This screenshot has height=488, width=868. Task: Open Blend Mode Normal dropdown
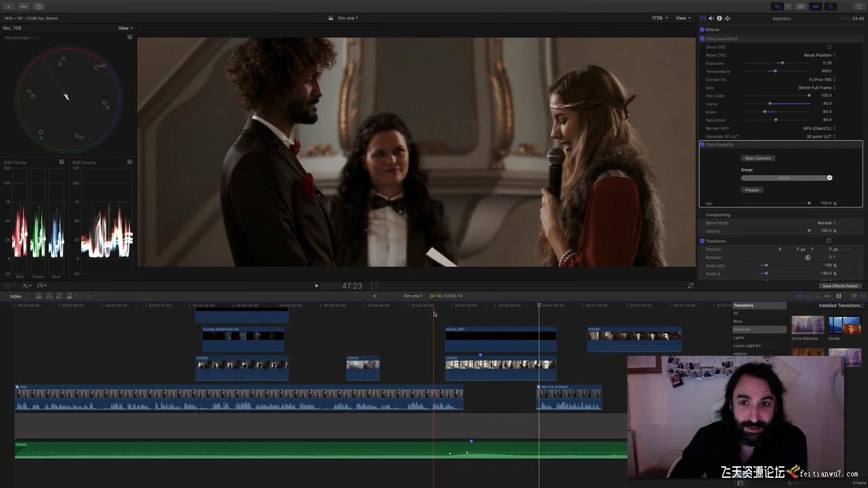pyautogui.click(x=826, y=223)
